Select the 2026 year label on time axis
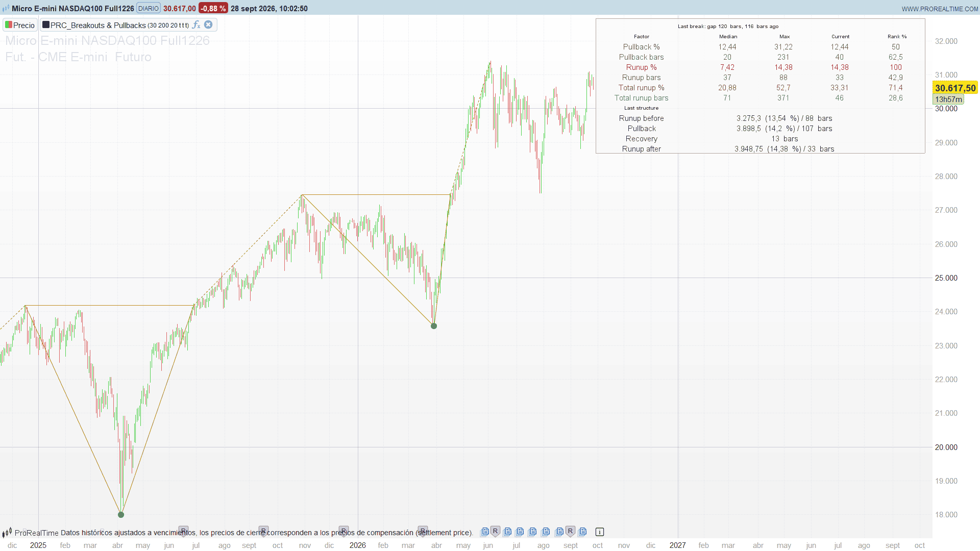 coord(357,545)
